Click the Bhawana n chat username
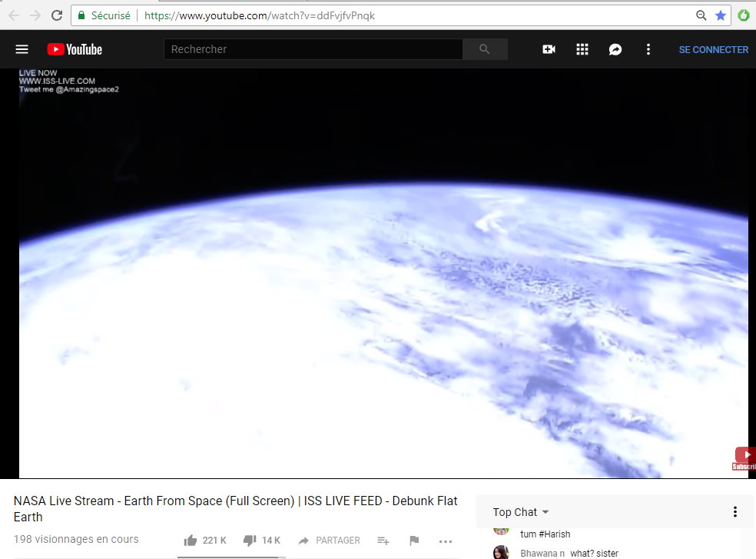Image resolution: width=756 pixels, height=559 pixels. (x=542, y=553)
